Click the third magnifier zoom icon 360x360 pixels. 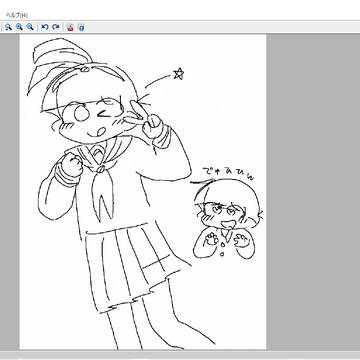click(x=30, y=27)
